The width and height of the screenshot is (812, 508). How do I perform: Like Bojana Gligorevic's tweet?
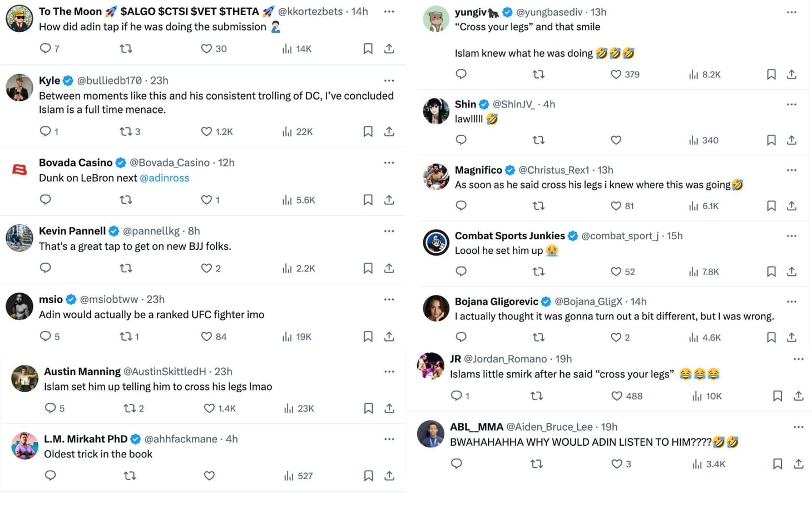615,337
